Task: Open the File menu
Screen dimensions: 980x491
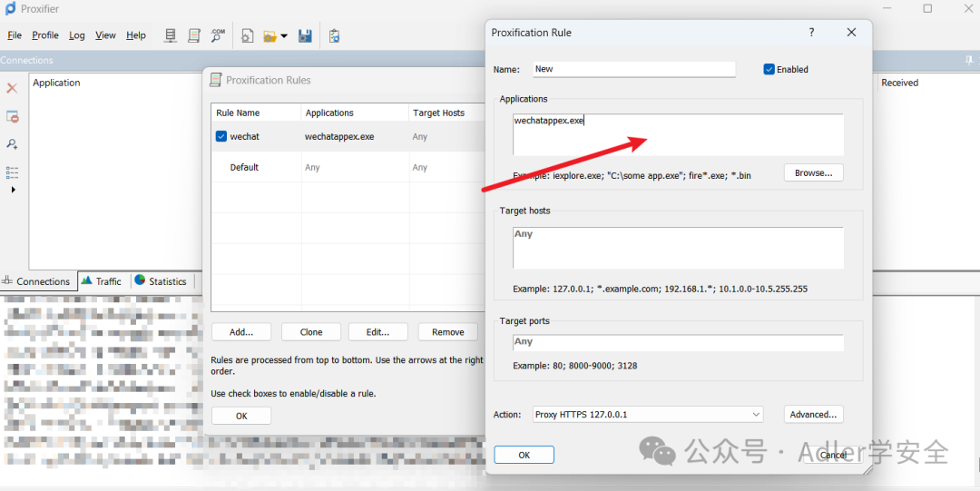Action: (x=15, y=35)
